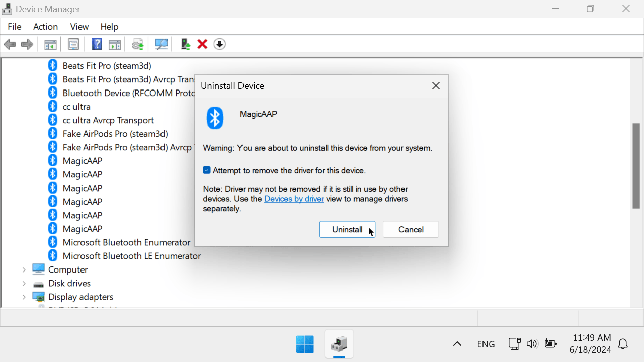Uncheck Attempt to remove the driver checkbox
This screenshot has width=644, height=362.
(x=207, y=170)
